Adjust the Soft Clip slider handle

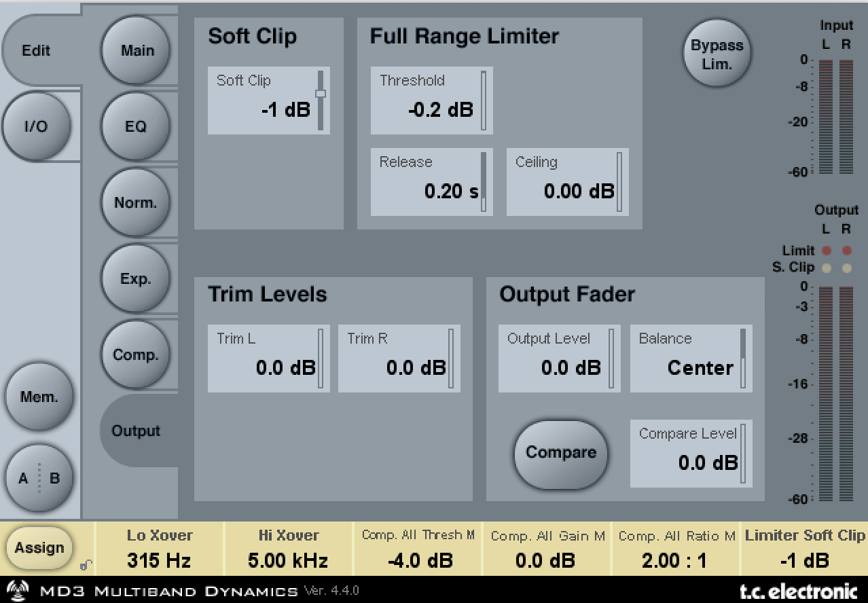[x=321, y=94]
